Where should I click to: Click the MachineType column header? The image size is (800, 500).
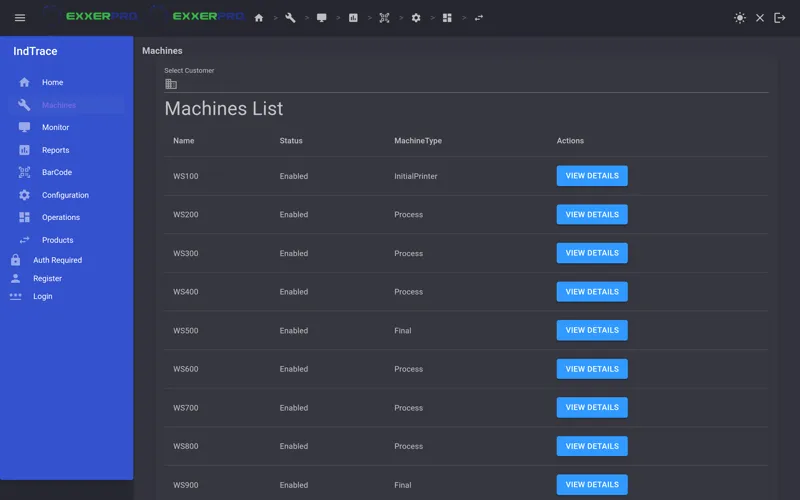coord(418,141)
